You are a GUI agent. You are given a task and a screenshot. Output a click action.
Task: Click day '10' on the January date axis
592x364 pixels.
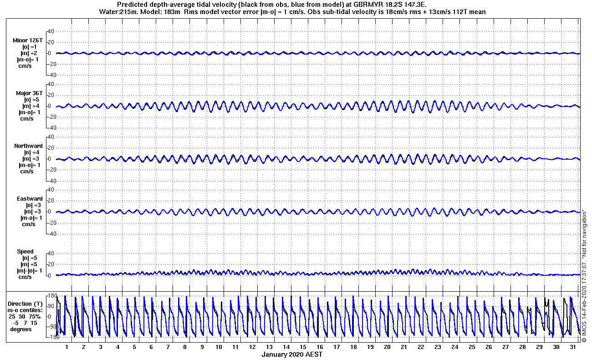[219, 347]
